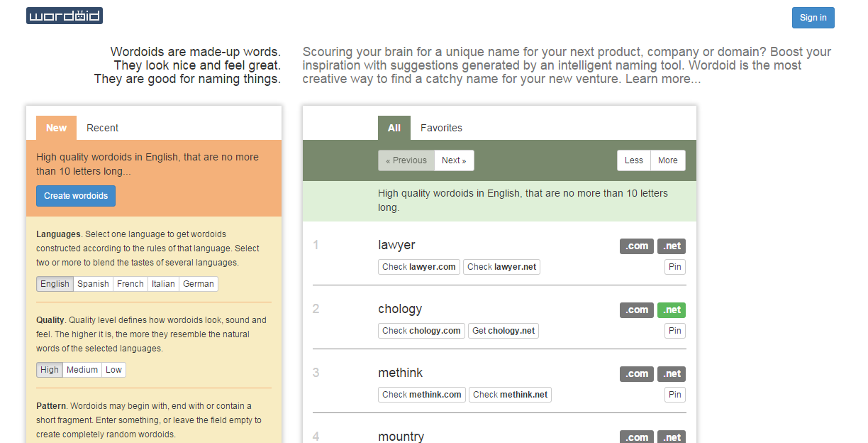Show fewer wordoids with Less button
This screenshot has height=443, width=868.
pyautogui.click(x=633, y=160)
